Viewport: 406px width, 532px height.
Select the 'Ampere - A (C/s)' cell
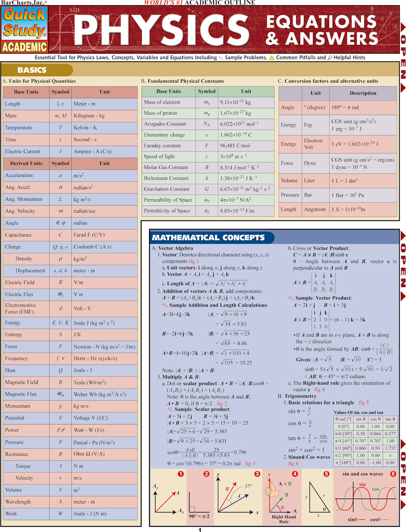pos(105,152)
